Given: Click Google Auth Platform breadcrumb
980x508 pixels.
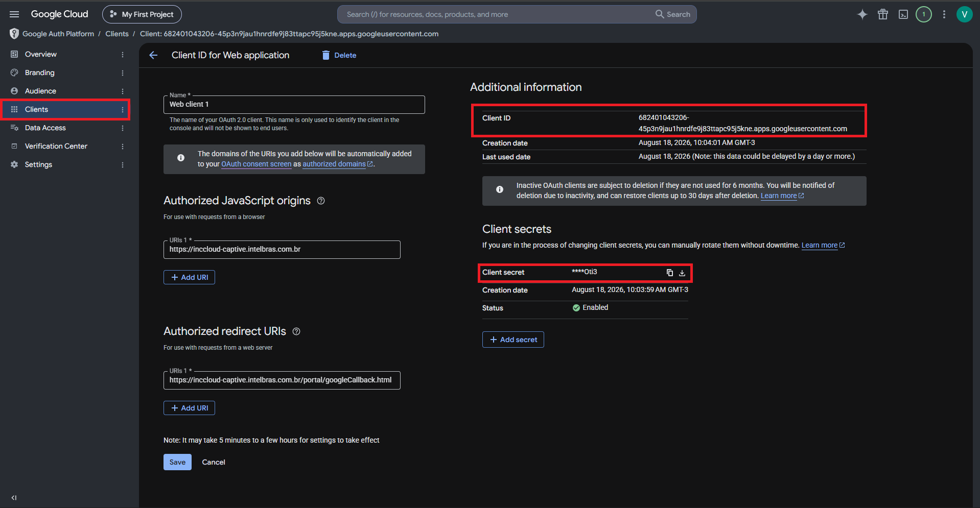Looking at the screenshot, I should pos(58,34).
